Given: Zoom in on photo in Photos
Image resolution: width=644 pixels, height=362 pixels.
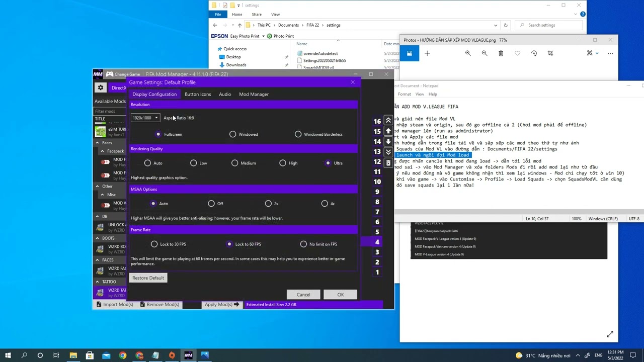Looking at the screenshot, I should 468,53.
